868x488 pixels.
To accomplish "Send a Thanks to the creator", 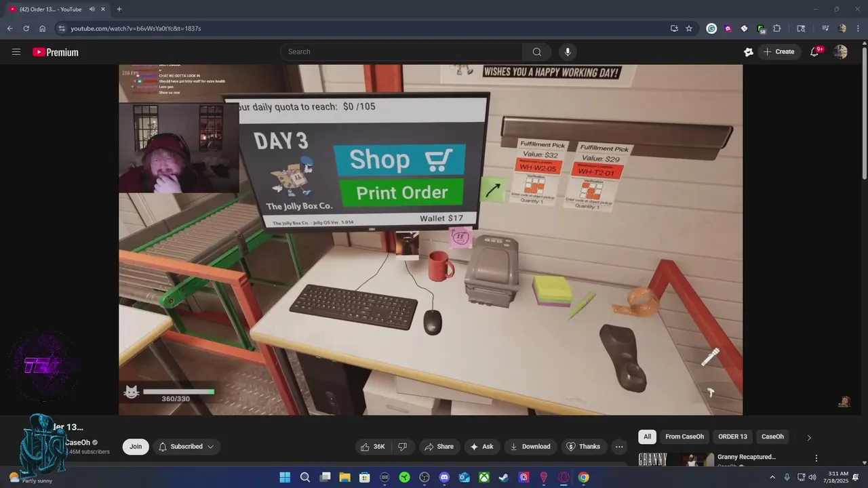I will coord(583,447).
